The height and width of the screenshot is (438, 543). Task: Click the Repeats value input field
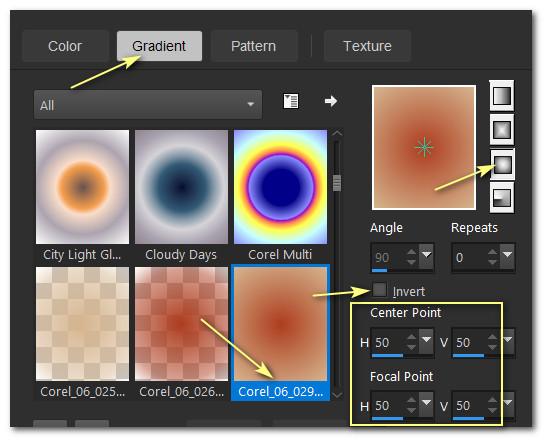(x=469, y=257)
